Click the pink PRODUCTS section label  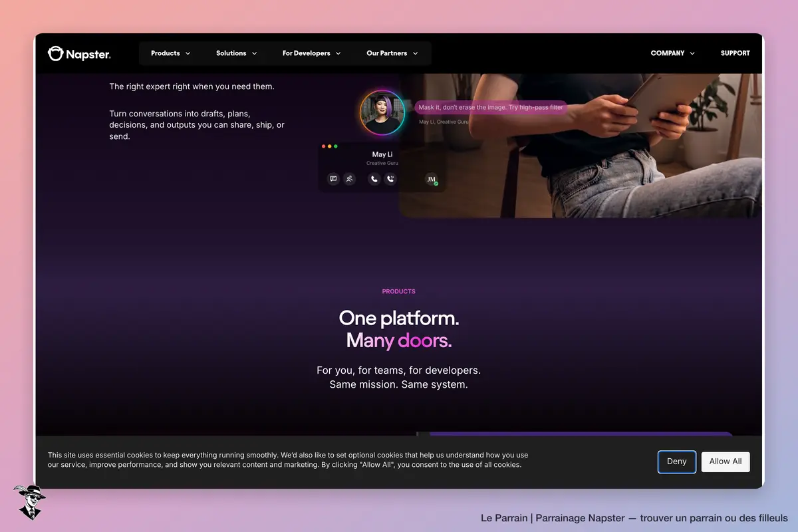click(399, 291)
